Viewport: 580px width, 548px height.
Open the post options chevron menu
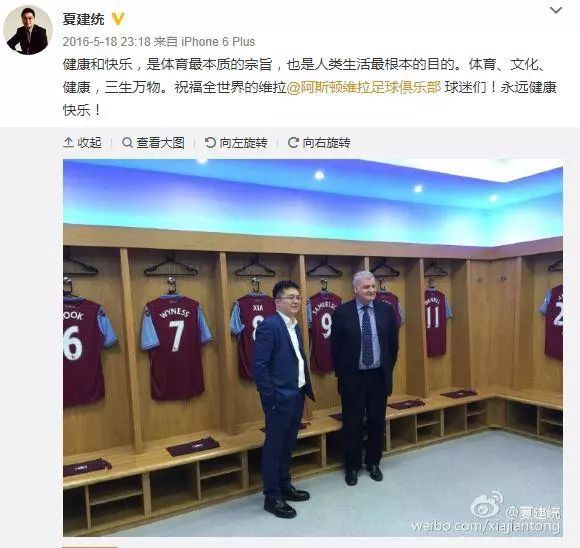pyautogui.click(x=556, y=10)
